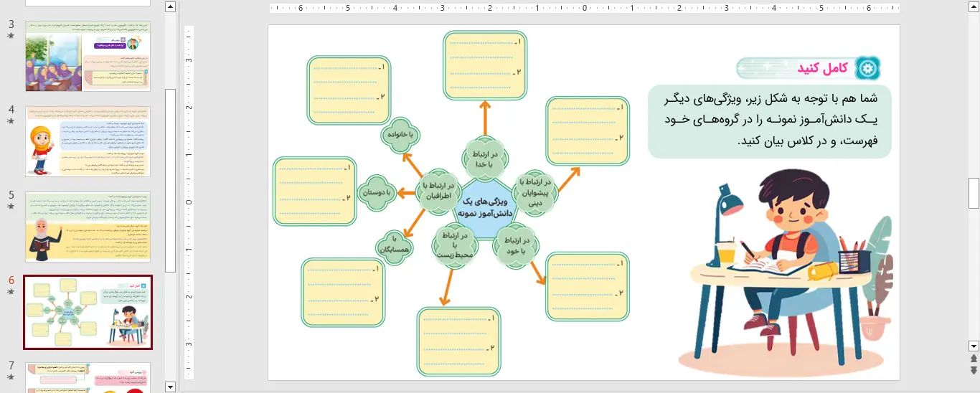Select the gear icon beside the کامل کنید title
The image size is (980, 393).
click(x=868, y=68)
